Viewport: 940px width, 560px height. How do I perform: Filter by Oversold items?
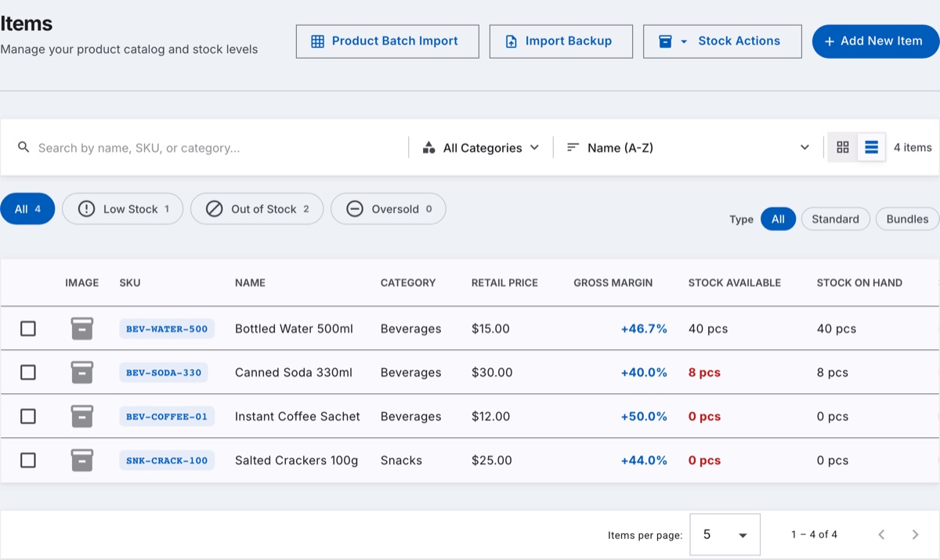coord(389,209)
